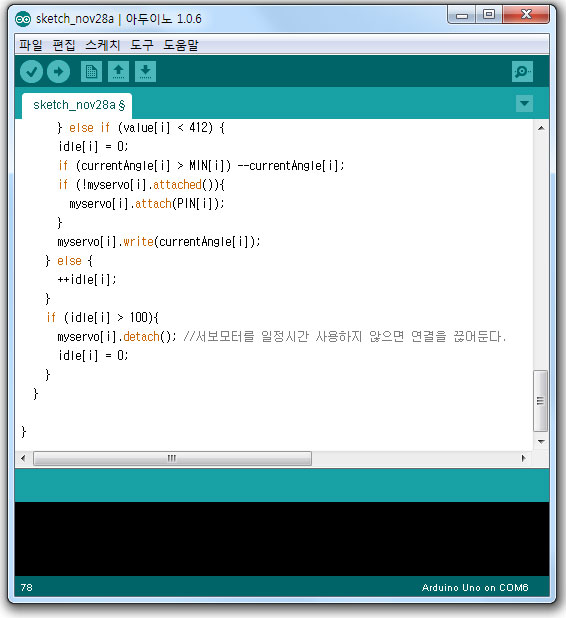Click the Arduino logo in the title bar
Screen dimensions: 566x618
coord(23,19)
